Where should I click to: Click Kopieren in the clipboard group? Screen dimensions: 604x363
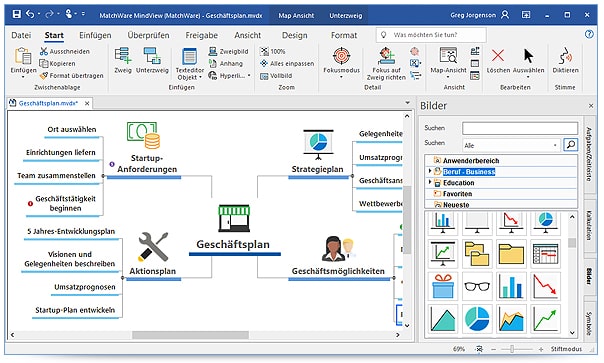point(57,64)
